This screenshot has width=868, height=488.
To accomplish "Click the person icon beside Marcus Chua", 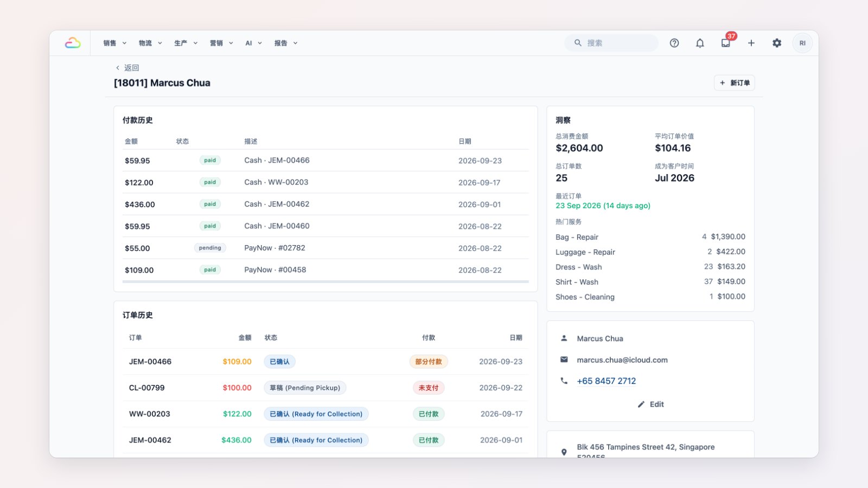I will tap(564, 338).
